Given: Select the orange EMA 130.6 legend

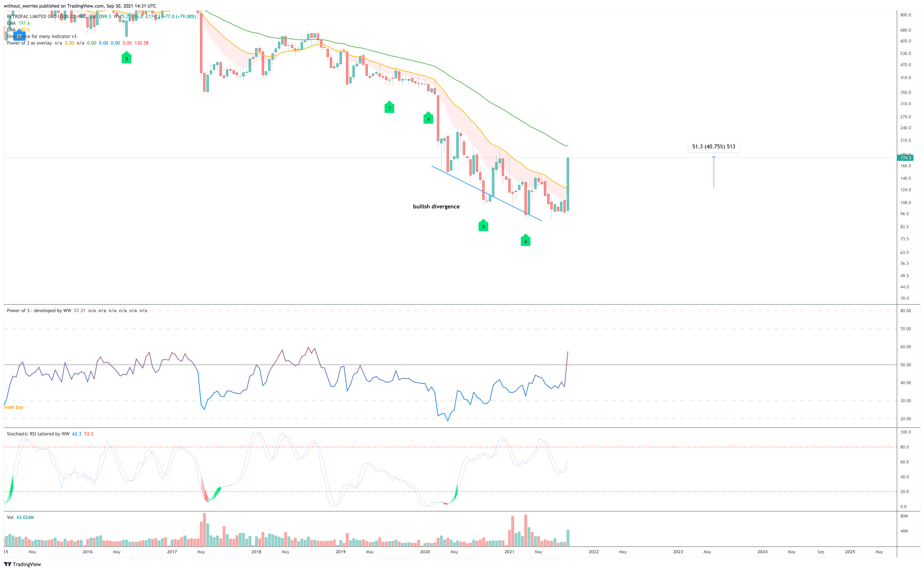Looking at the screenshot, I should (x=18, y=30).
